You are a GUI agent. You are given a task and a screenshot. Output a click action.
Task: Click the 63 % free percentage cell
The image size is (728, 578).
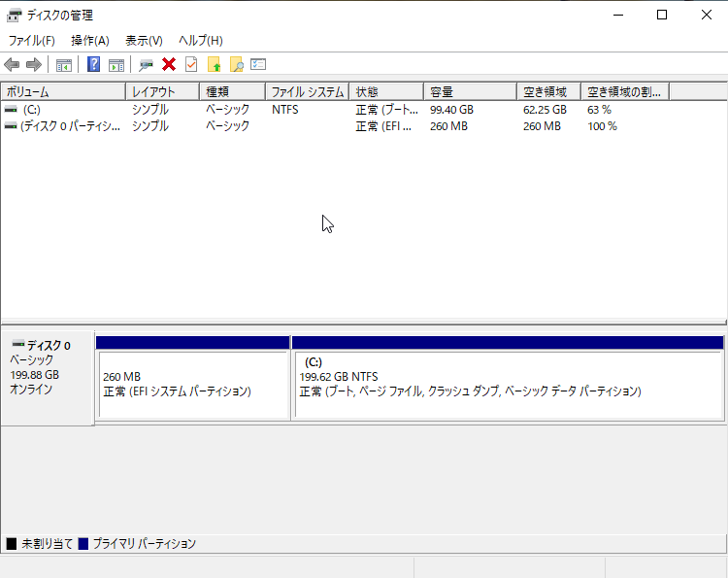(599, 110)
